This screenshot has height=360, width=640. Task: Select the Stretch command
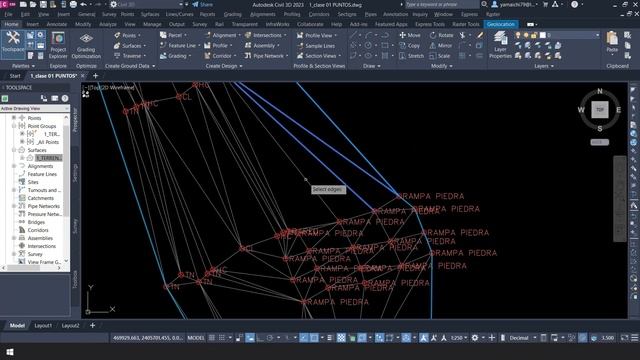411,56
